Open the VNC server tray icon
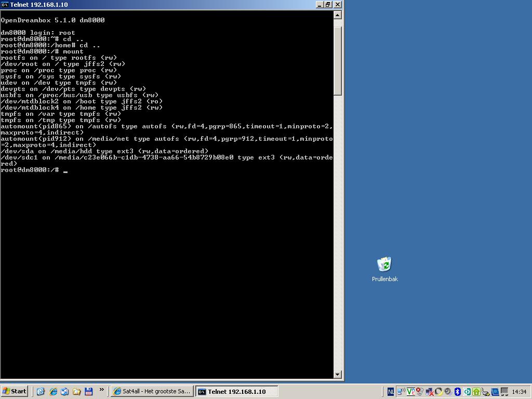 click(411, 392)
